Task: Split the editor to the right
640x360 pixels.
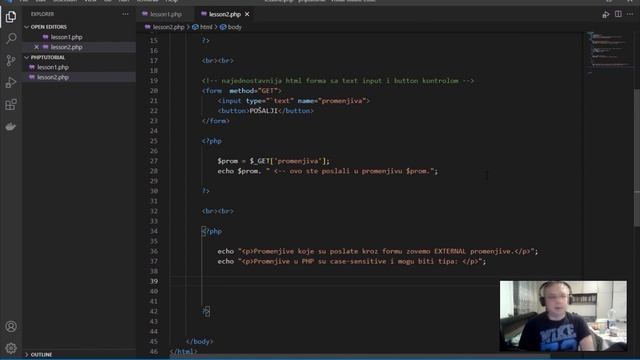Action: point(618,14)
